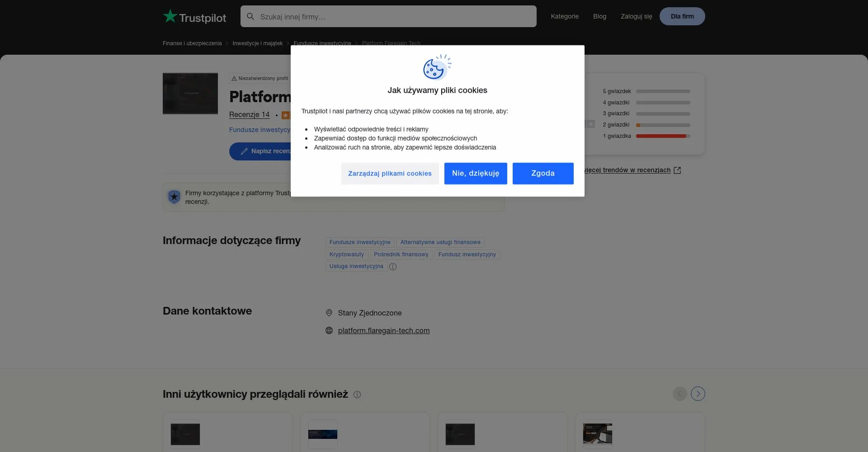Click the Trustpilot logo

point(194,17)
